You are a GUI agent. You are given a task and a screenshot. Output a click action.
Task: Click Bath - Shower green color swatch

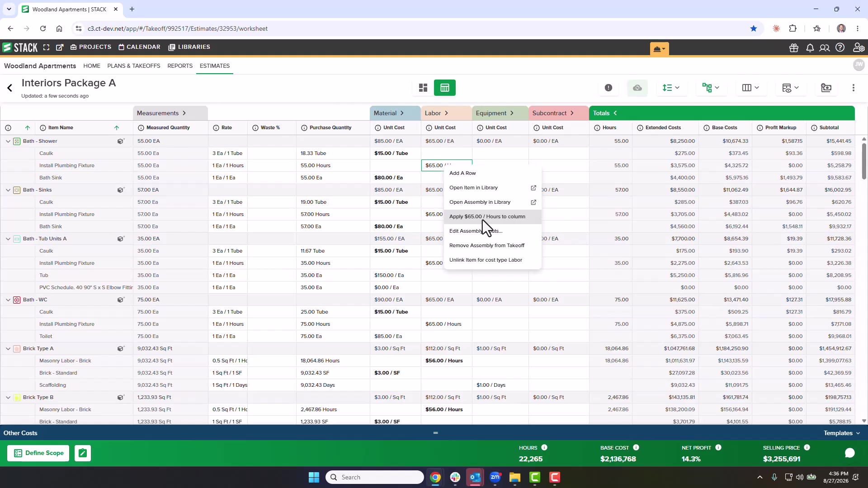pos(17,141)
